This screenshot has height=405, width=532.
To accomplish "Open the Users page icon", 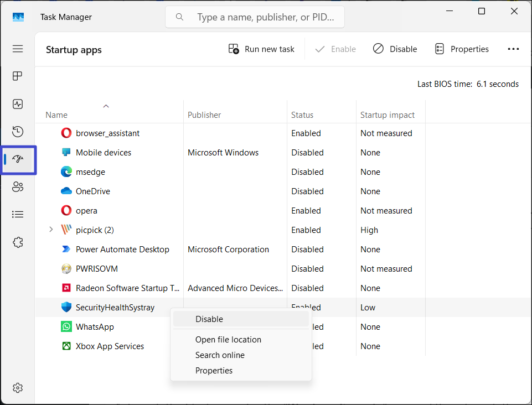I will [x=18, y=187].
